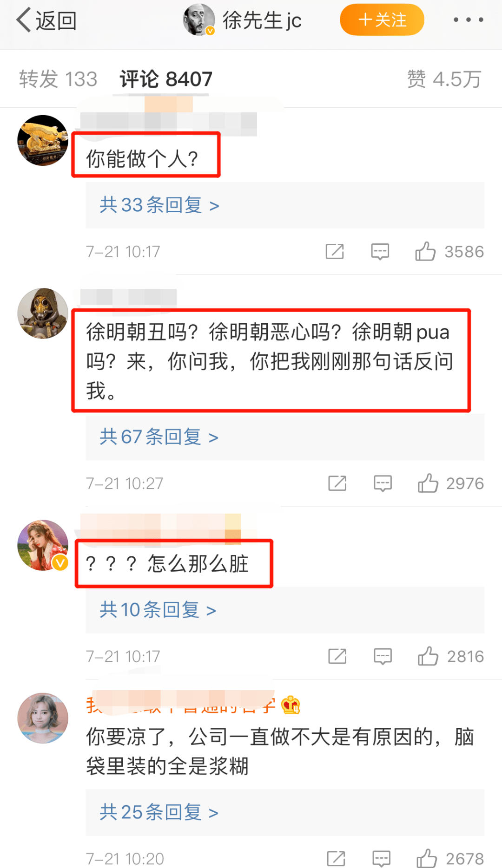Viewport: 502px width, 868px height.
Task: Repost the 7-21 10:27 comment
Action: tap(337, 483)
